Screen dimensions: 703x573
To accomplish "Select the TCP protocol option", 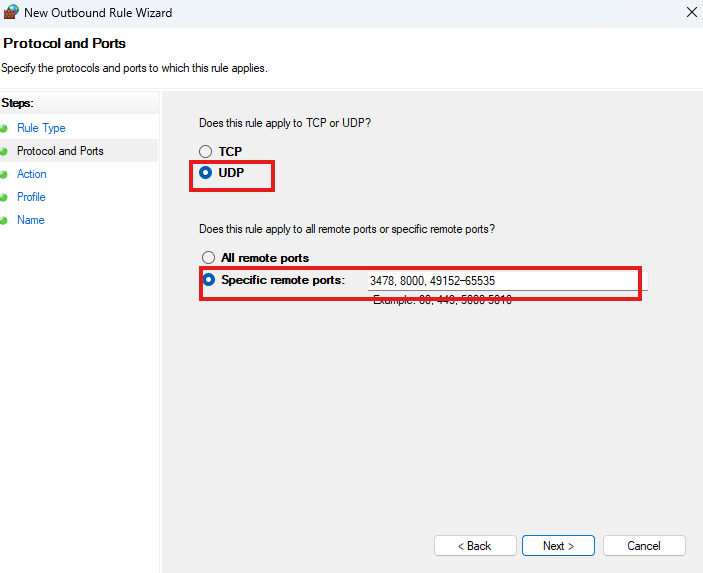I will pyautogui.click(x=206, y=152).
